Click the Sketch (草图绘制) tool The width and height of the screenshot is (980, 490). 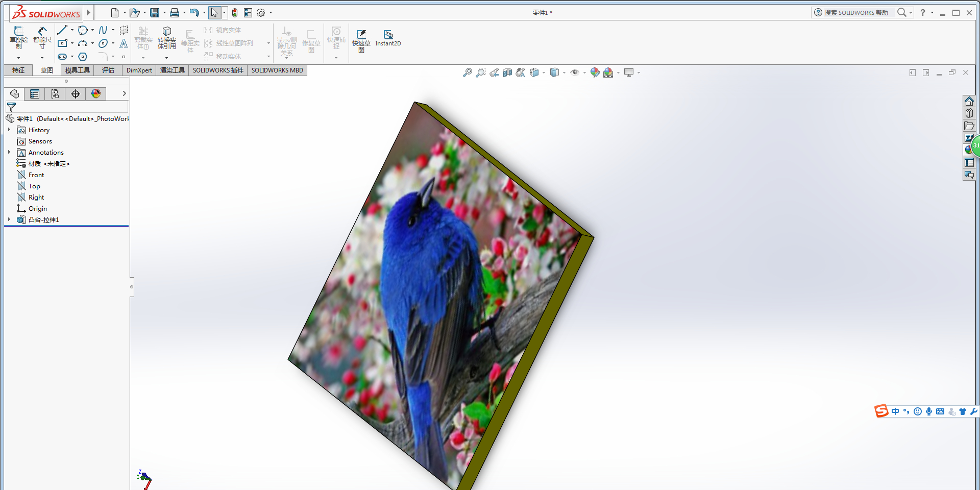pyautogui.click(x=19, y=38)
